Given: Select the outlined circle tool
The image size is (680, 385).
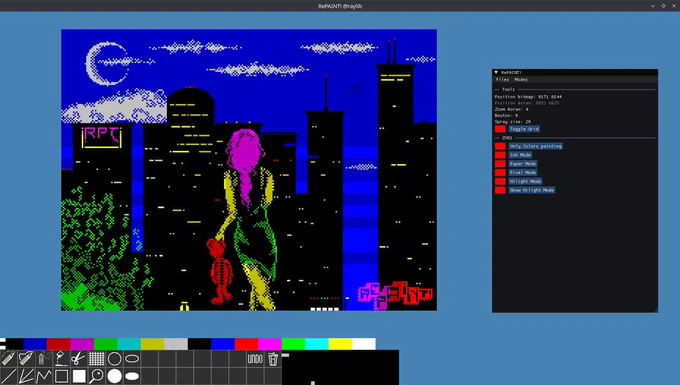Looking at the screenshot, I should point(114,359).
